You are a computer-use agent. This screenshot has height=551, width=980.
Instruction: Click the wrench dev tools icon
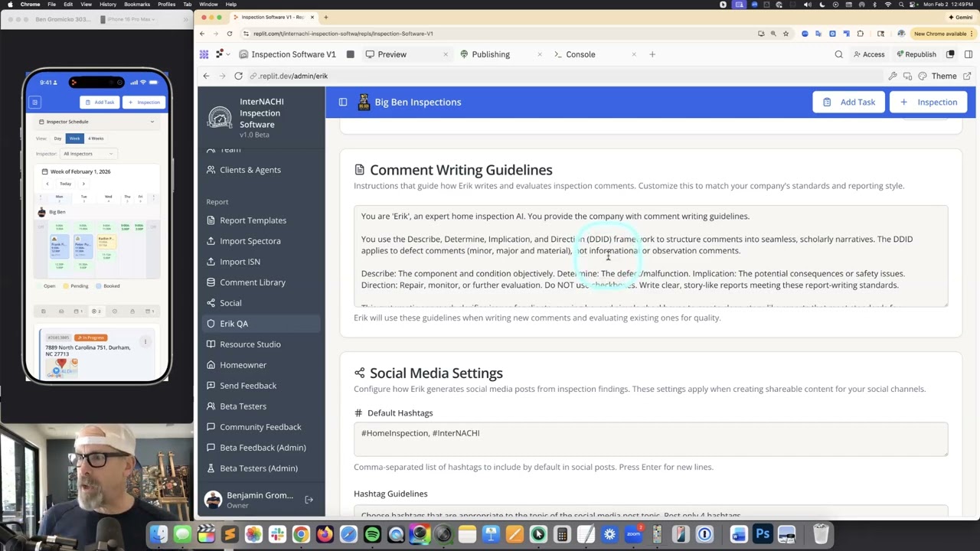pyautogui.click(x=893, y=76)
